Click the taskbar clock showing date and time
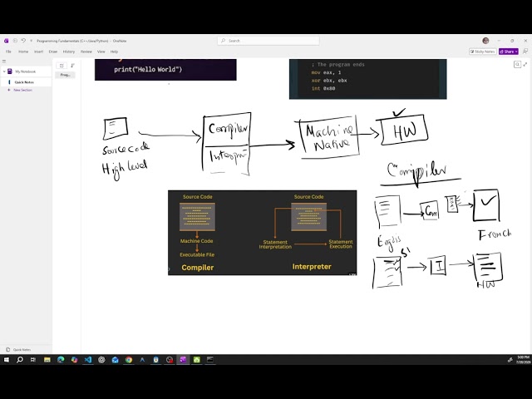Screen dimensions: 532x399 tap(523, 360)
